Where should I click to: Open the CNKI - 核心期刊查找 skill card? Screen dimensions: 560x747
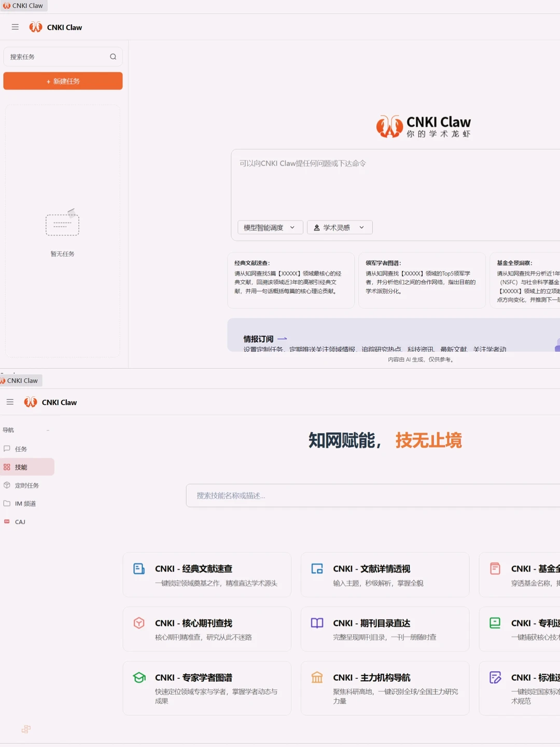point(207,629)
